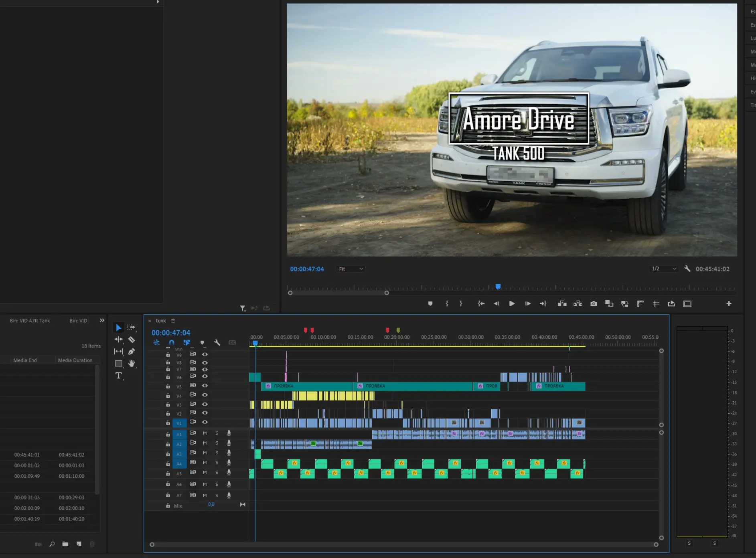Switch to Bin: VID tab

point(78,321)
